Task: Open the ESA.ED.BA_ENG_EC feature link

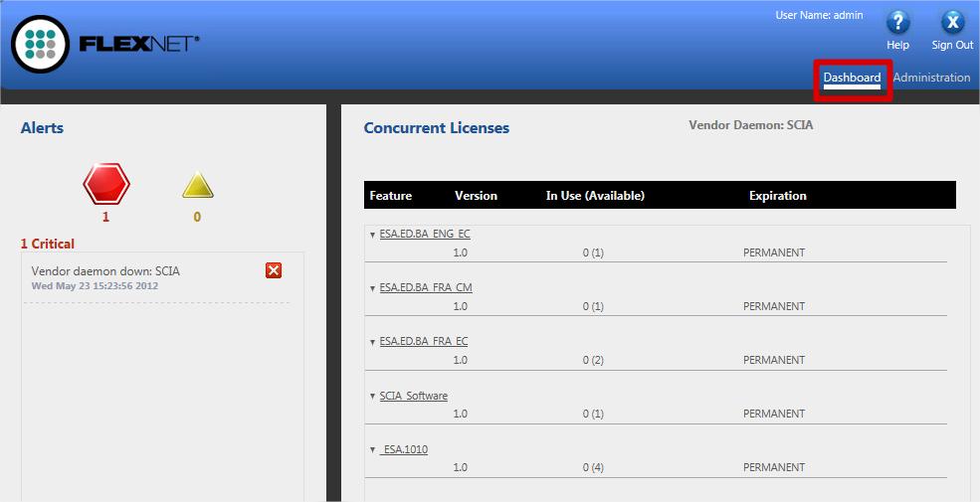Action: (425, 235)
